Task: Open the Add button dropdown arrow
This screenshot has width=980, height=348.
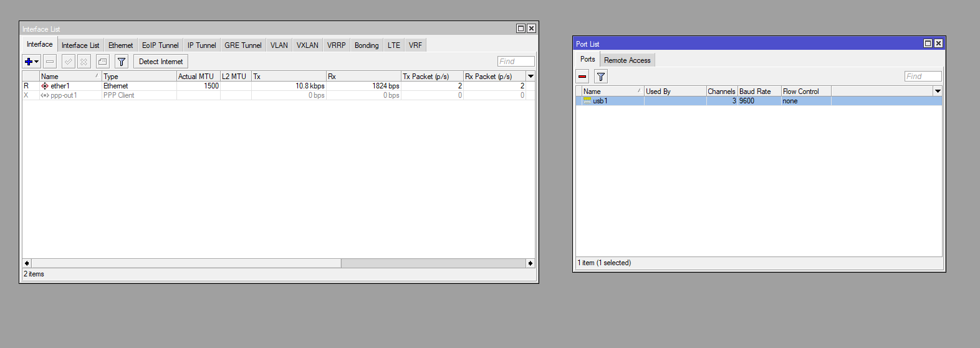Action: pos(37,62)
